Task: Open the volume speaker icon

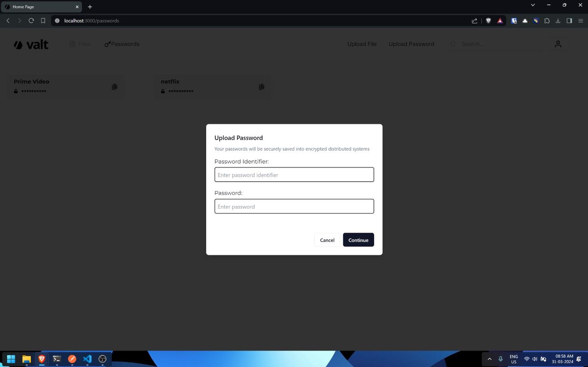Action: 535,359
